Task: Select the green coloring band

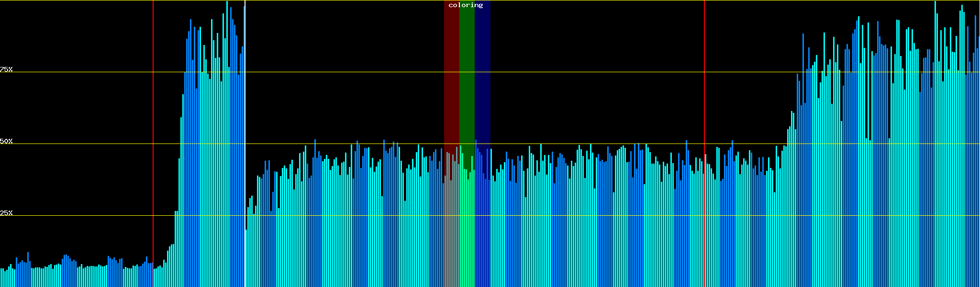Action: point(467,72)
